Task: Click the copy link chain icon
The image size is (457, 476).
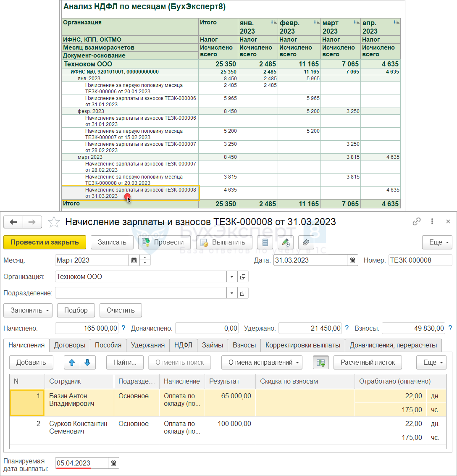Action: coord(416,222)
